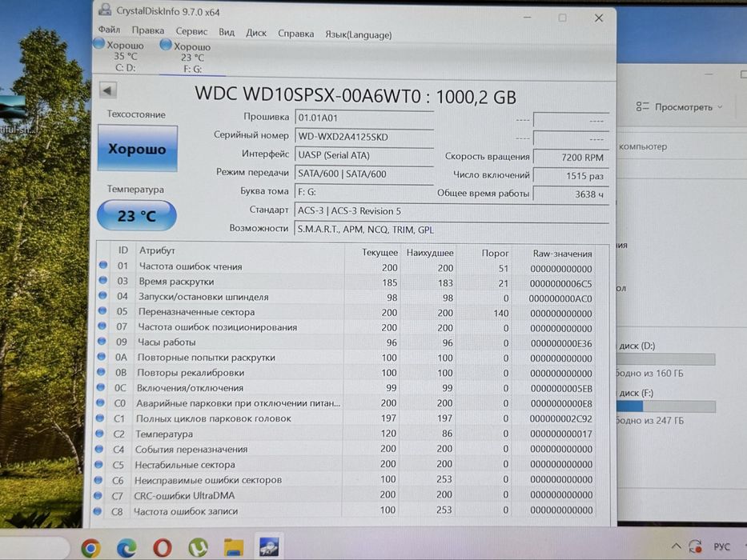The image size is (747, 560).
Task: Click the status dot of attribute C7
Action: point(98,495)
